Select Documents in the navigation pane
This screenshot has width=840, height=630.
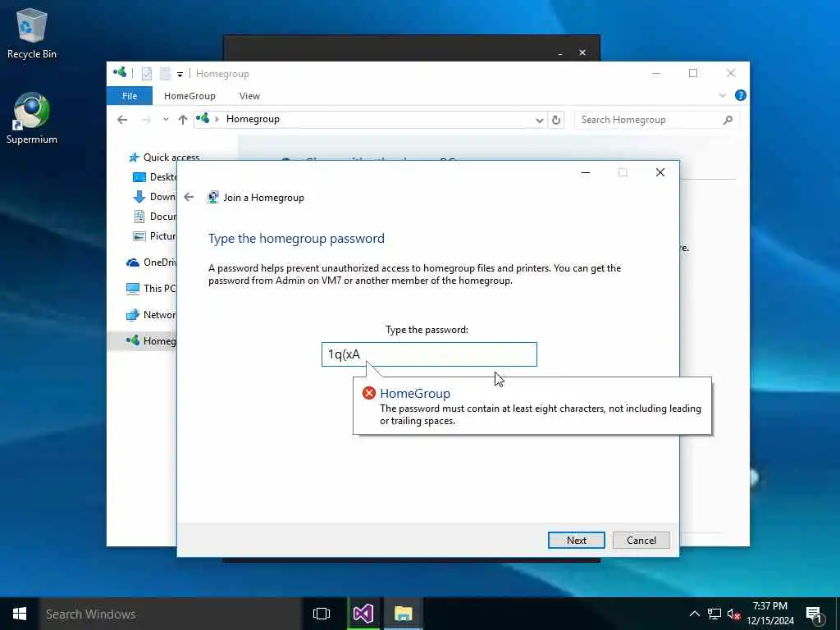point(154,217)
